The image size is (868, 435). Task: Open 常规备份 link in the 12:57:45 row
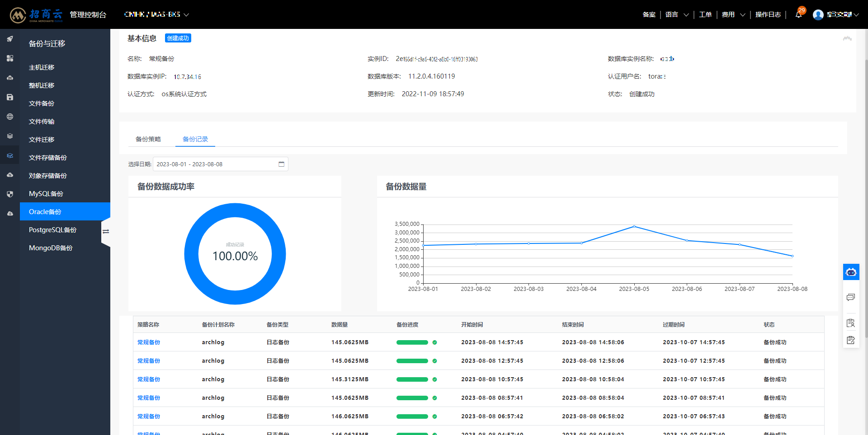pyautogui.click(x=149, y=361)
